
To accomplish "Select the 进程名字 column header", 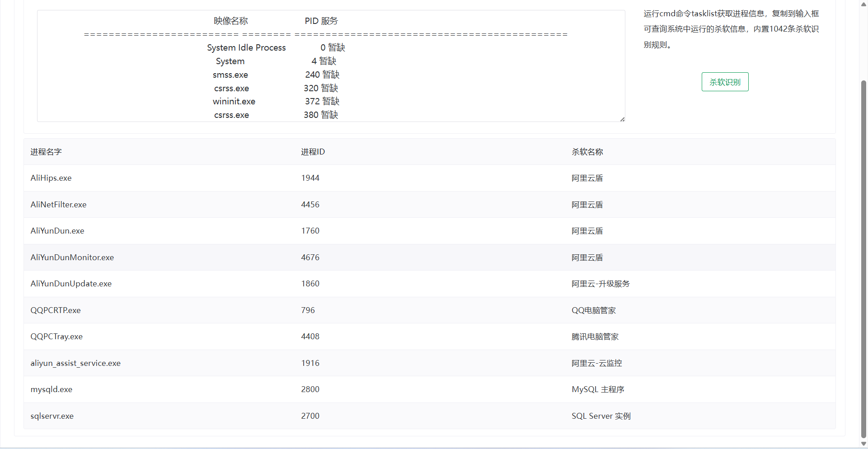I will (46, 152).
